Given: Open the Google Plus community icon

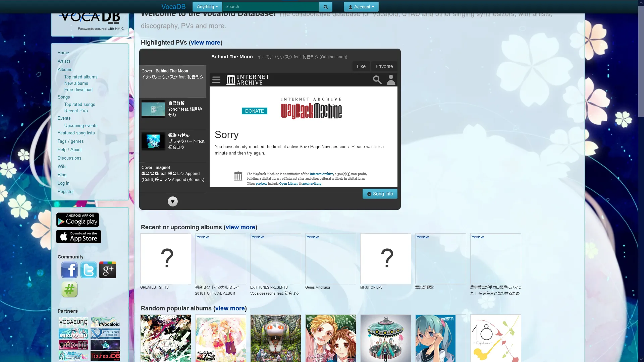Looking at the screenshot, I should click(x=108, y=270).
